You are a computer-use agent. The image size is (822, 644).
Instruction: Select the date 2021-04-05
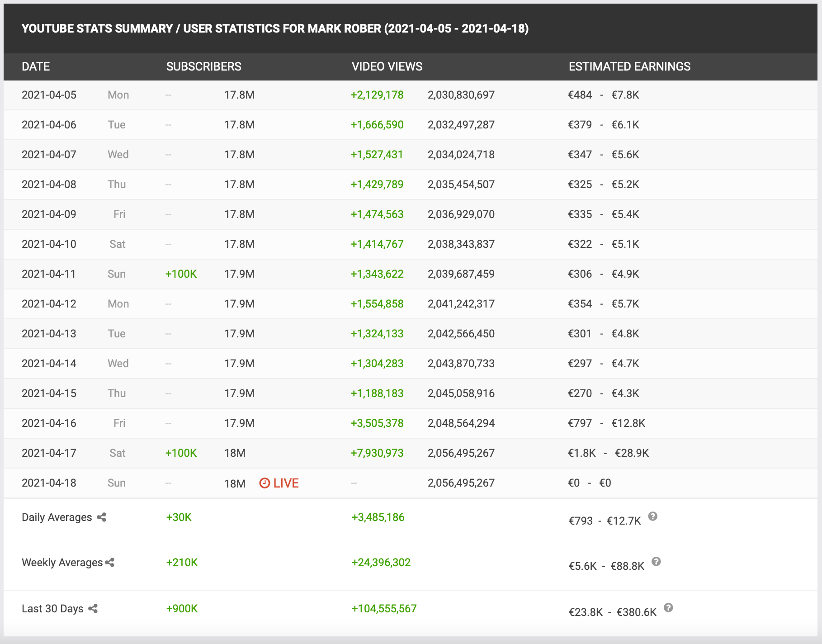click(49, 95)
